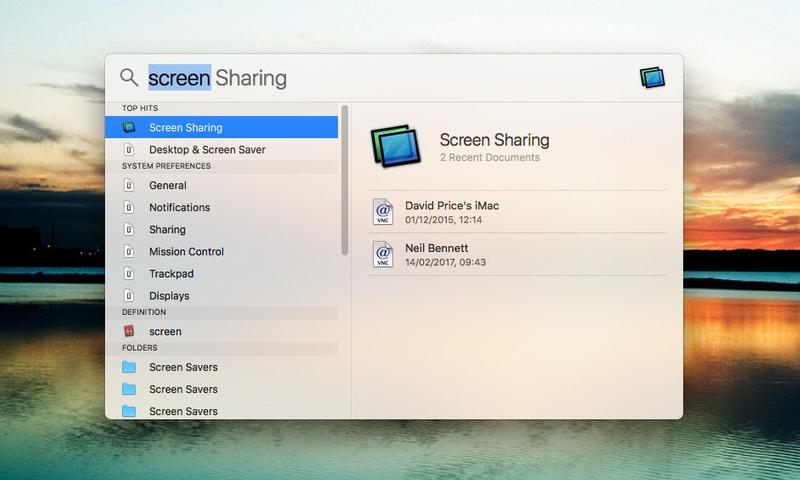Select the Displays result

click(x=221, y=295)
